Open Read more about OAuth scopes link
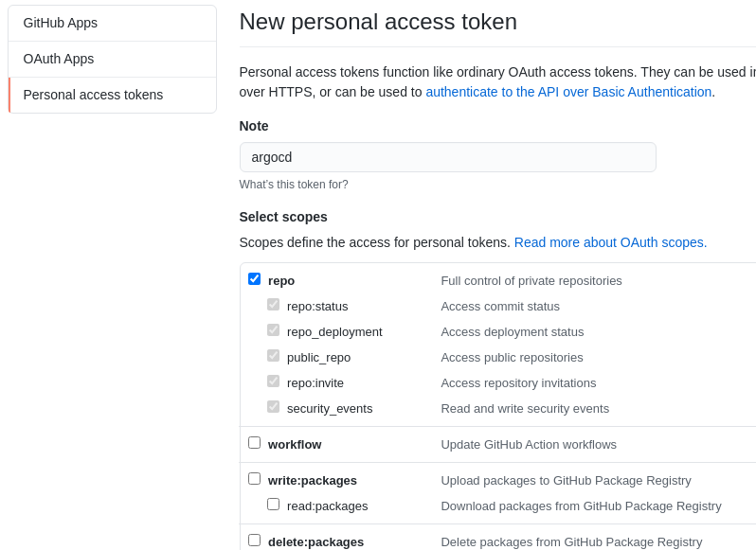The height and width of the screenshot is (550, 756). [x=610, y=242]
